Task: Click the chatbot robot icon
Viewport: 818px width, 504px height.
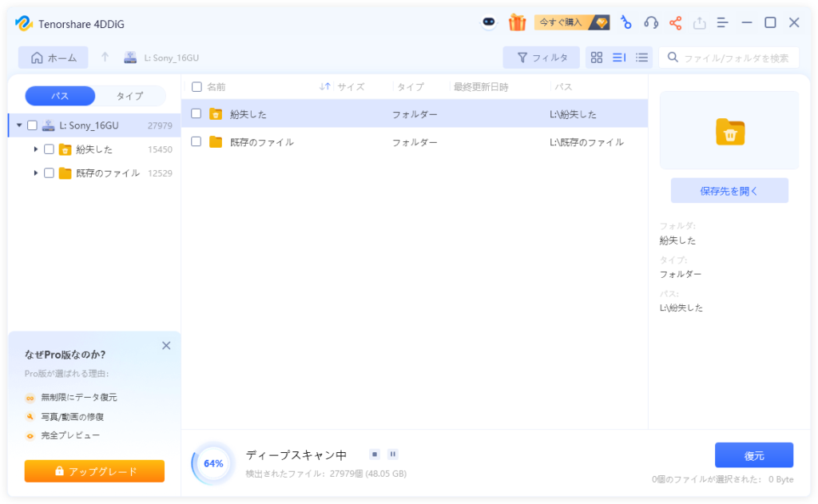Action: (488, 22)
